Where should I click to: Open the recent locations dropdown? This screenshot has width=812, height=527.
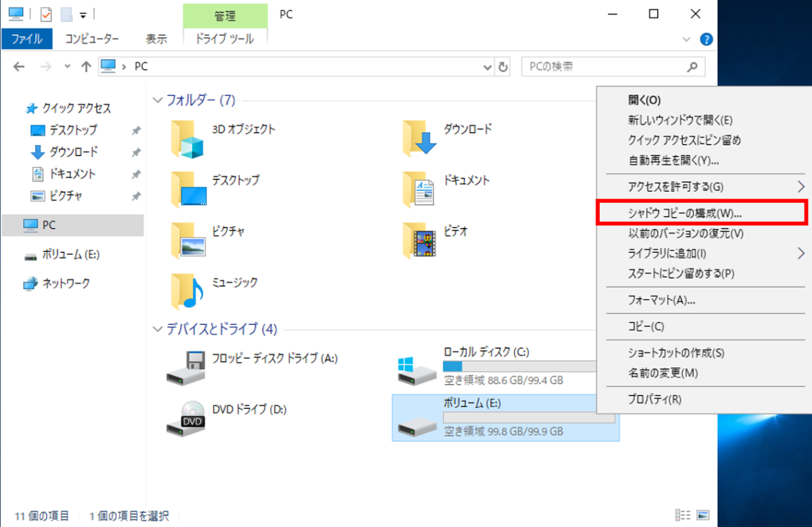tap(67, 67)
